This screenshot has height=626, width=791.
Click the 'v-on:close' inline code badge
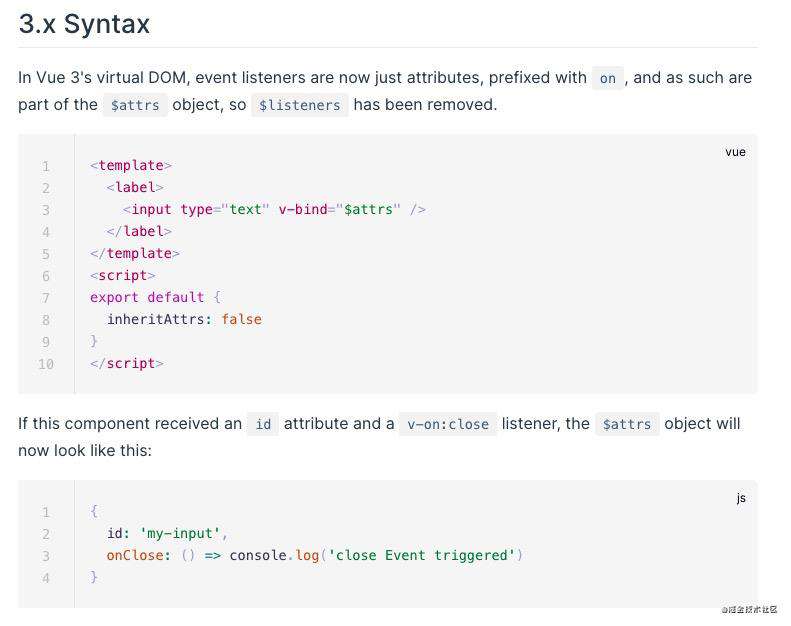[448, 424]
